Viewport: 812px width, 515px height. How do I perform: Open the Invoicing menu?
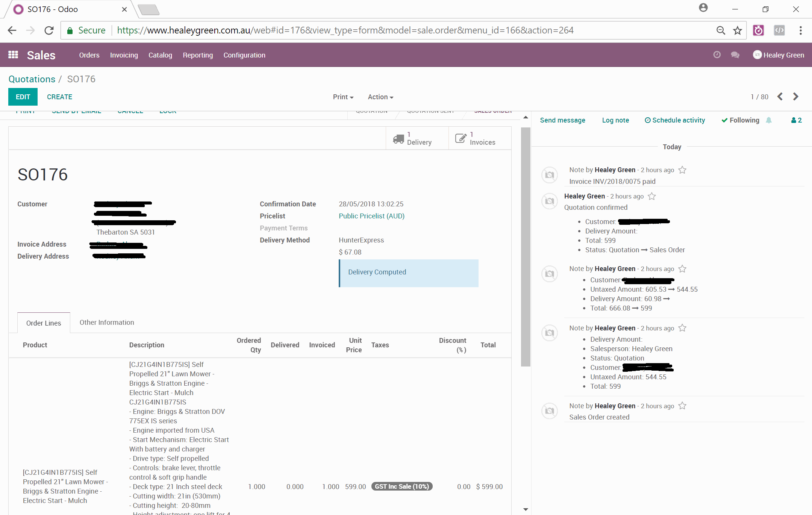tap(124, 55)
